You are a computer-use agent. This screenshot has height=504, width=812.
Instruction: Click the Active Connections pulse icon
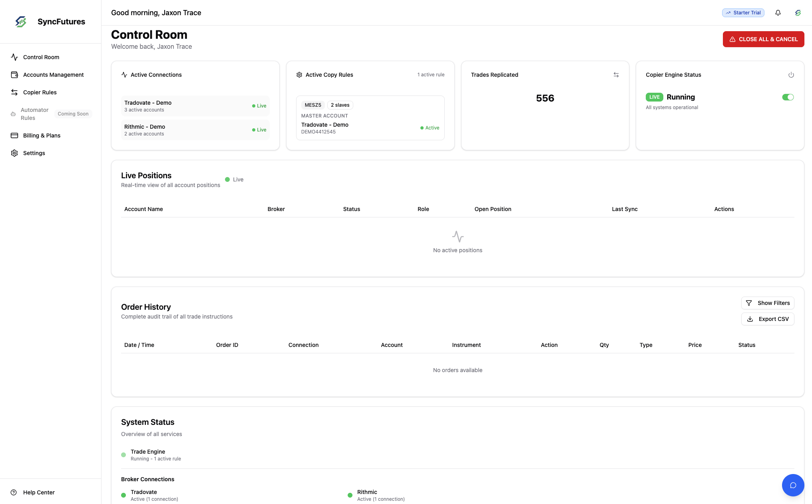(124, 75)
